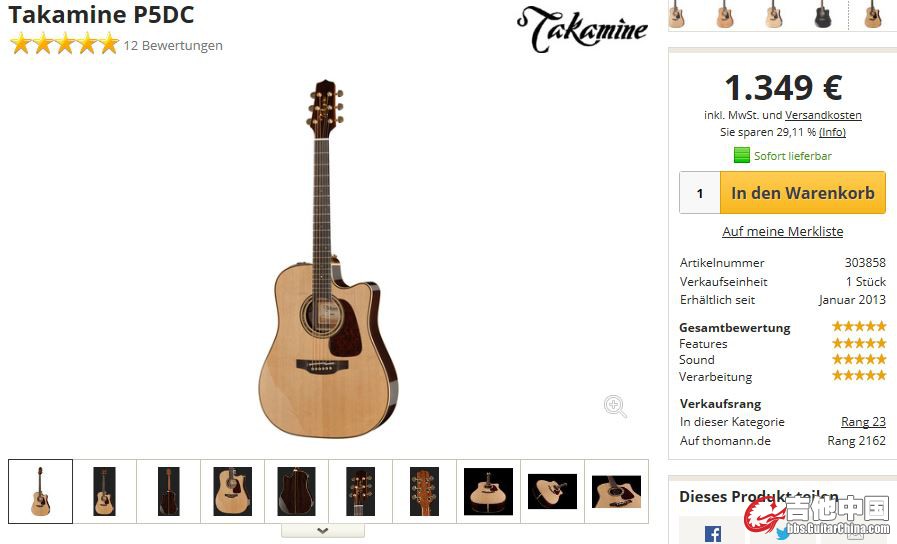Viewport: 897px width, 544px height.
Task: Open the Versandkosten link
Action: 823,115
